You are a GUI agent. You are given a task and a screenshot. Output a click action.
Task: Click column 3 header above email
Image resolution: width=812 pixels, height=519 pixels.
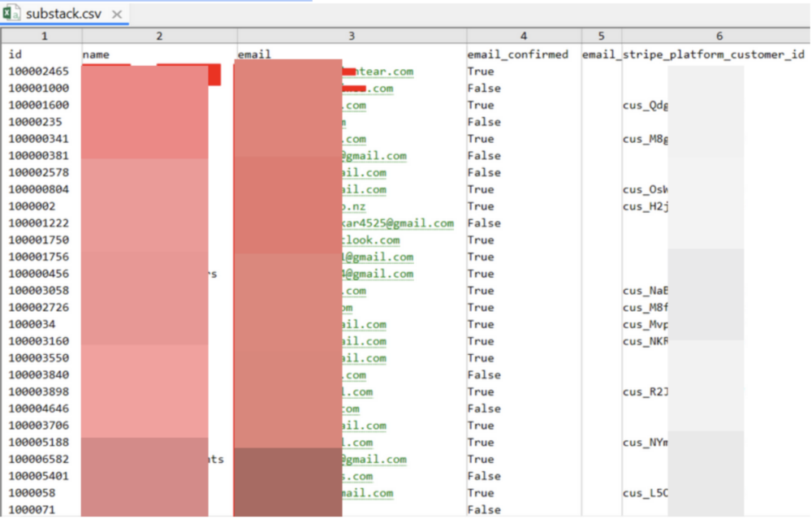click(x=351, y=37)
